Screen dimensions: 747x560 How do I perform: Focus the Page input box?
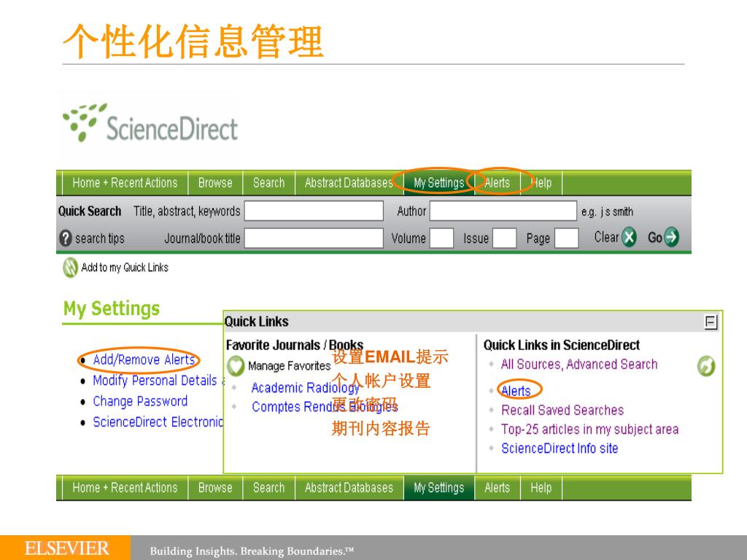[x=567, y=238]
